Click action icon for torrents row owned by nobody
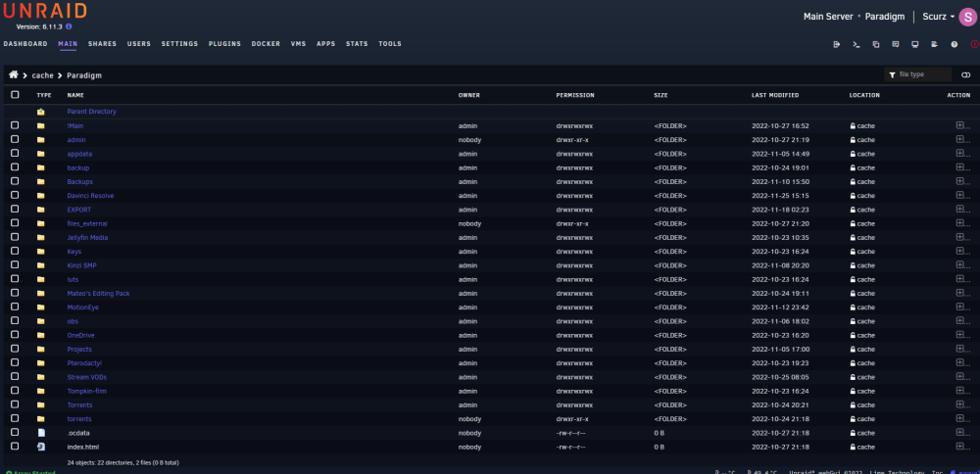The height and width of the screenshot is (474, 980). pyautogui.click(x=960, y=419)
